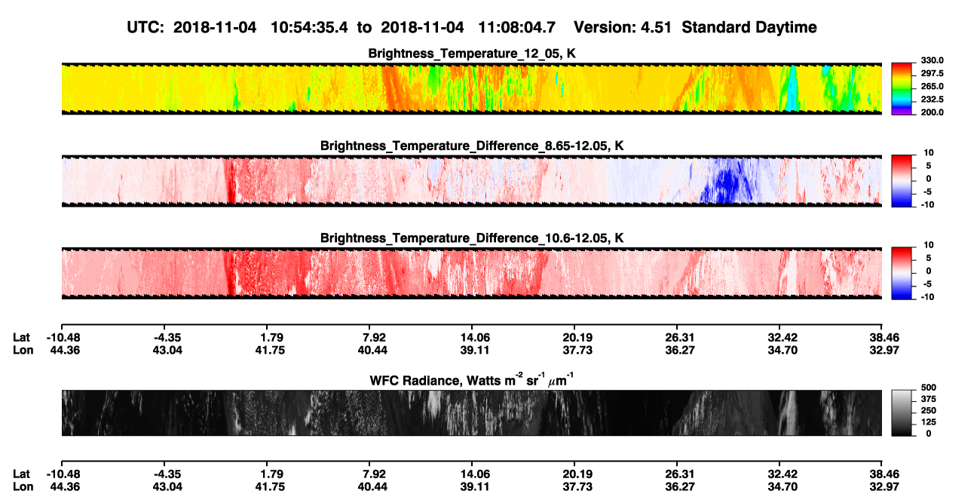The image size is (980, 503).
Task: Click Lat 32.42 on axis above WFC panel
Action: [781, 337]
